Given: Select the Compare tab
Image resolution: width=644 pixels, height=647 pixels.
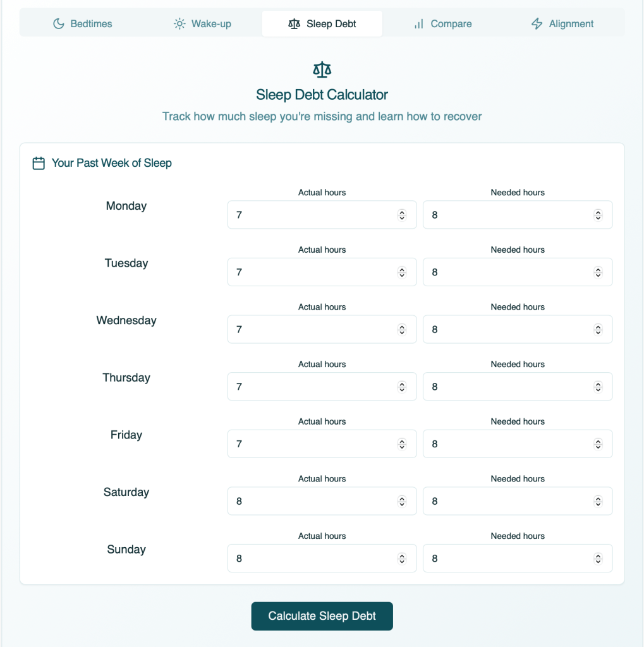Looking at the screenshot, I should pyautogui.click(x=444, y=24).
